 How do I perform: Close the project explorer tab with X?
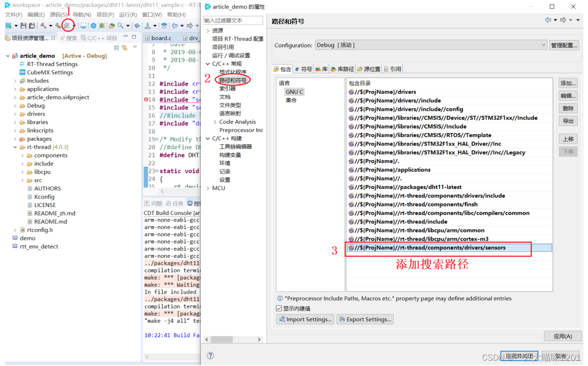coord(53,38)
